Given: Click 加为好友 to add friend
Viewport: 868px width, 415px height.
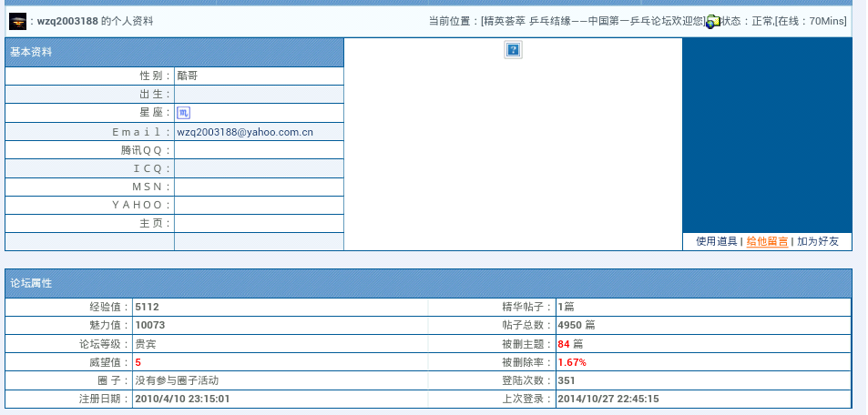Looking at the screenshot, I should pos(818,241).
